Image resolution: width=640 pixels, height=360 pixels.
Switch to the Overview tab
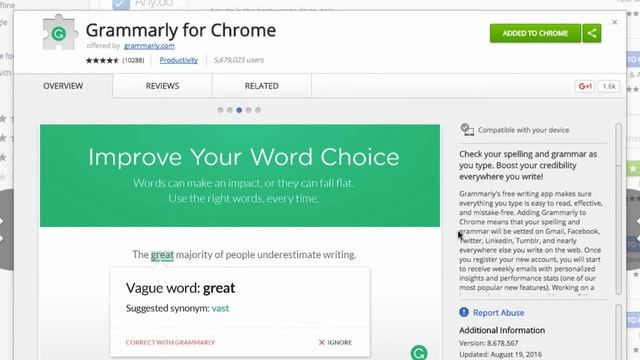pos(63,86)
